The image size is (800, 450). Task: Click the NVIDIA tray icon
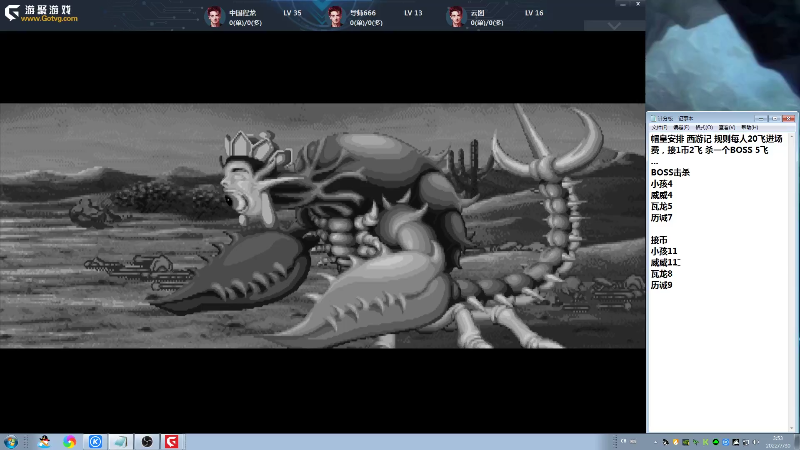pyautogui.click(x=686, y=442)
